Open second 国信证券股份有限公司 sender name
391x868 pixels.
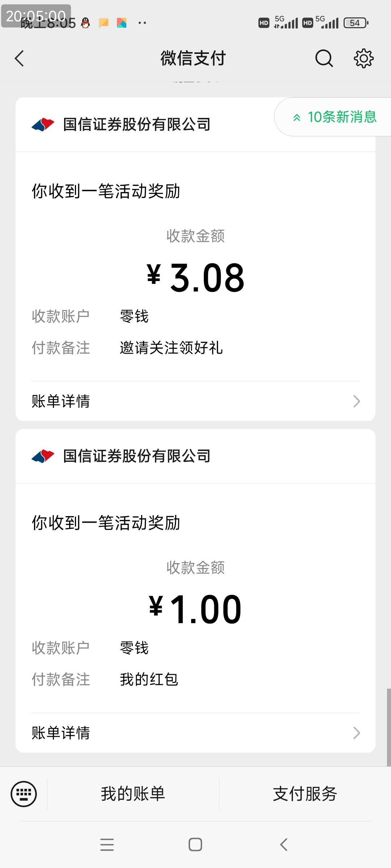click(x=137, y=456)
